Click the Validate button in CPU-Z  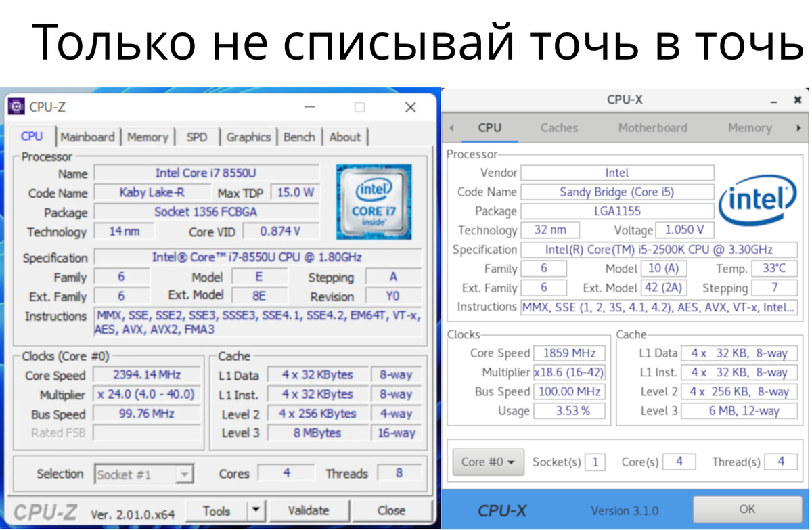click(309, 510)
